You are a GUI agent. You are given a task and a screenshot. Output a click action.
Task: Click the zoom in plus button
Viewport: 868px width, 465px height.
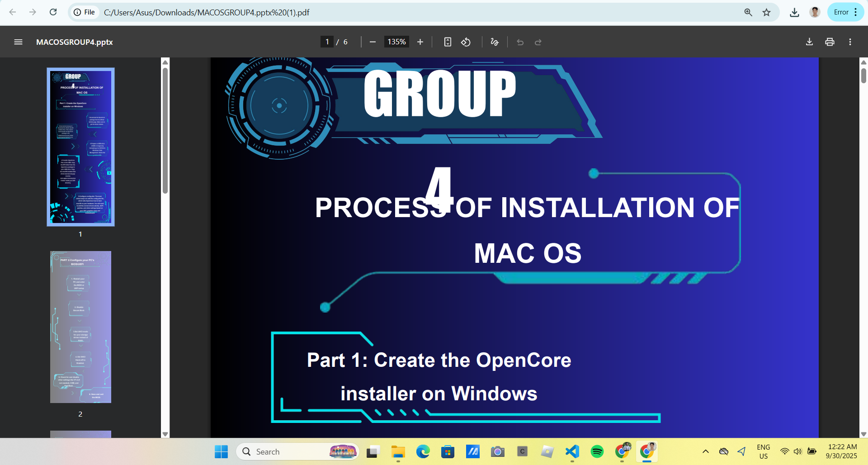[x=420, y=42]
